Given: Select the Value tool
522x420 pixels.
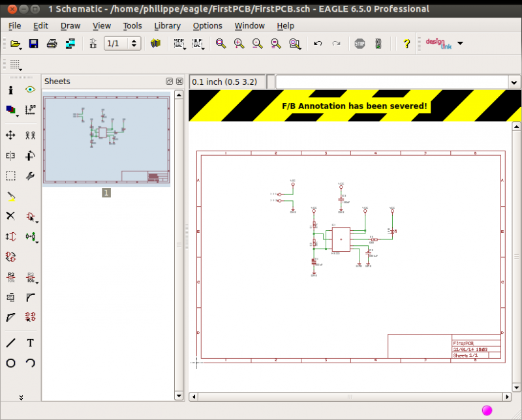Looking at the screenshot, I should pyautogui.click(x=31, y=278).
